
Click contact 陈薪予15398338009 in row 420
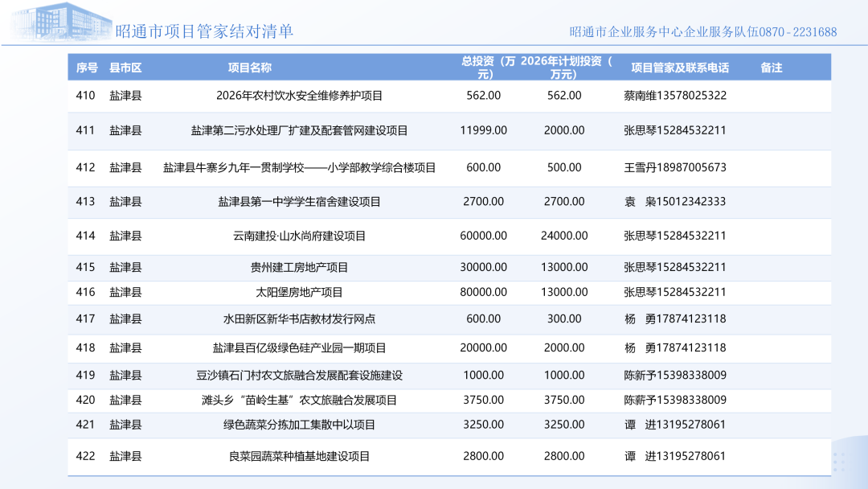(x=675, y=400)
